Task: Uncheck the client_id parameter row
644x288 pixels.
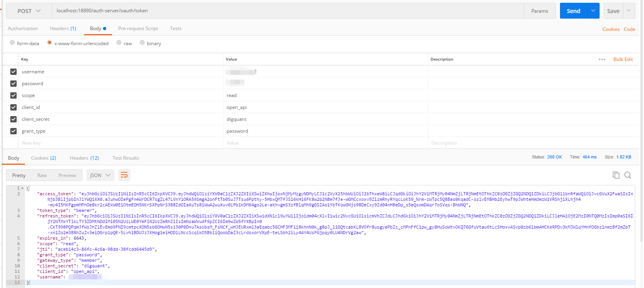Action: click(x=13, y=107)
